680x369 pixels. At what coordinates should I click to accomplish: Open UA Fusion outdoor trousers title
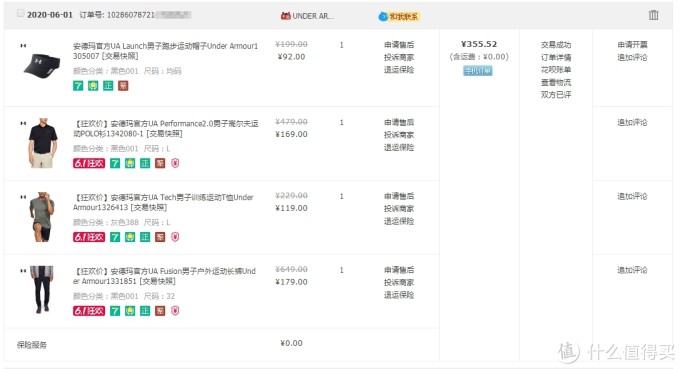(x=164, y=276)
